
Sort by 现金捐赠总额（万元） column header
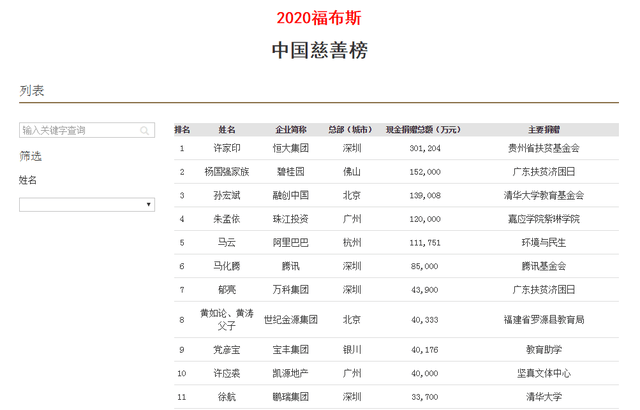tap(423, 130)
